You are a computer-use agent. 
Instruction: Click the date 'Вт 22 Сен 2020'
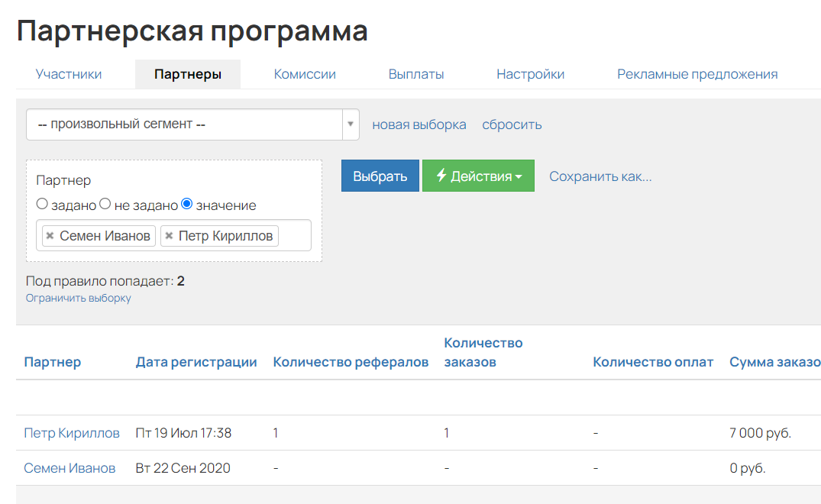coord(183,468)
